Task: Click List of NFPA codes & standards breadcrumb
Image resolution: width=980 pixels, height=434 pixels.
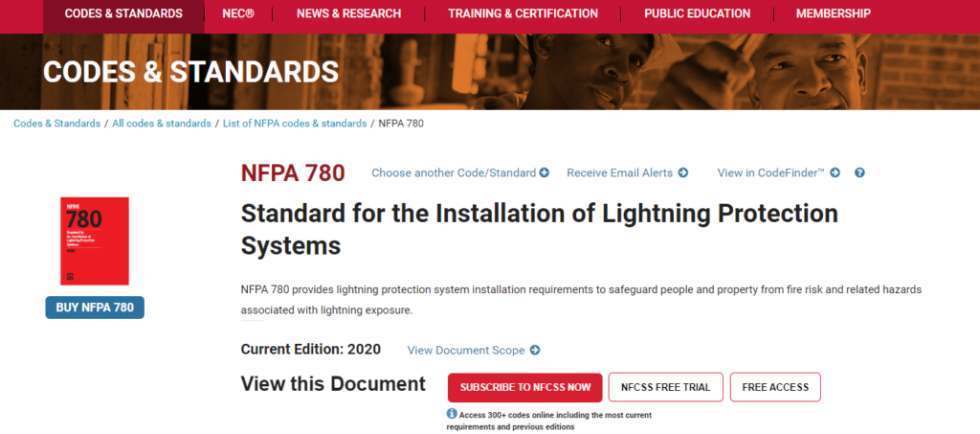Action: coord(295,124)
